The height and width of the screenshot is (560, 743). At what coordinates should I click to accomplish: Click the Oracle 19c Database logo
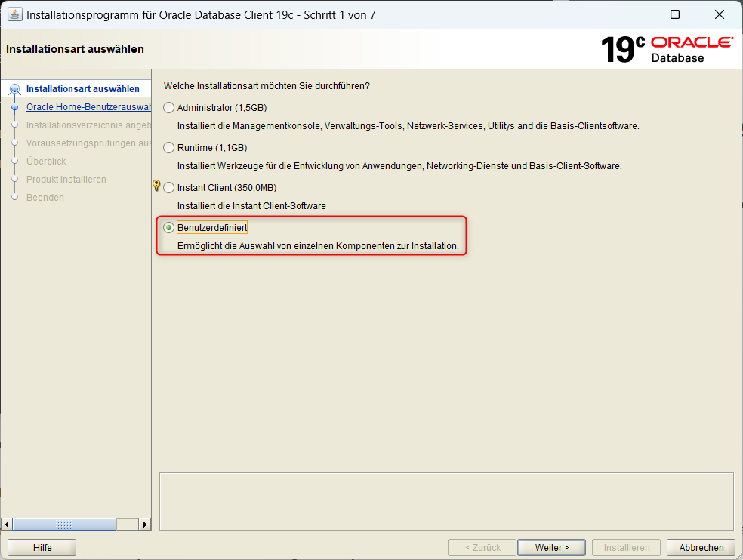coord(666,49)
